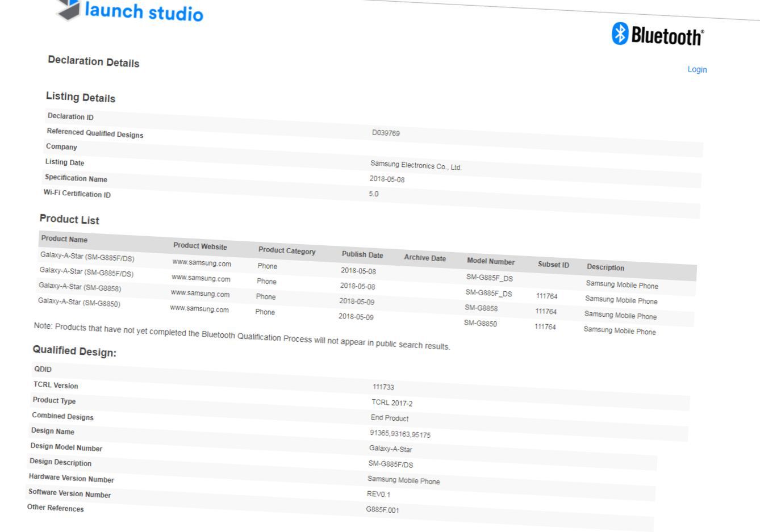Click design model number SM-G885F/DS
760x532 pixels.
(391, 464)
